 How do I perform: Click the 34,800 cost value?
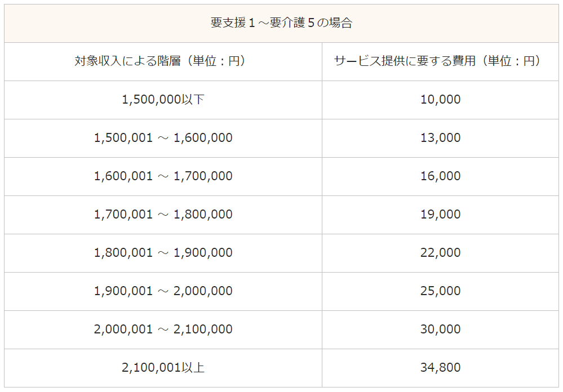point(440,368)
